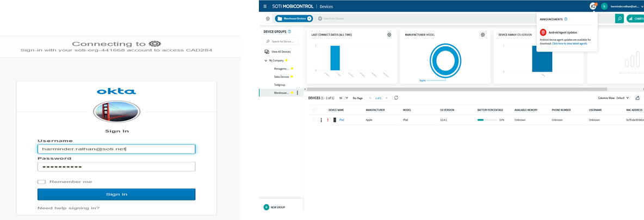Click the chart area horizontal scrollbar
644x220 pixels.
coord(457,89)
